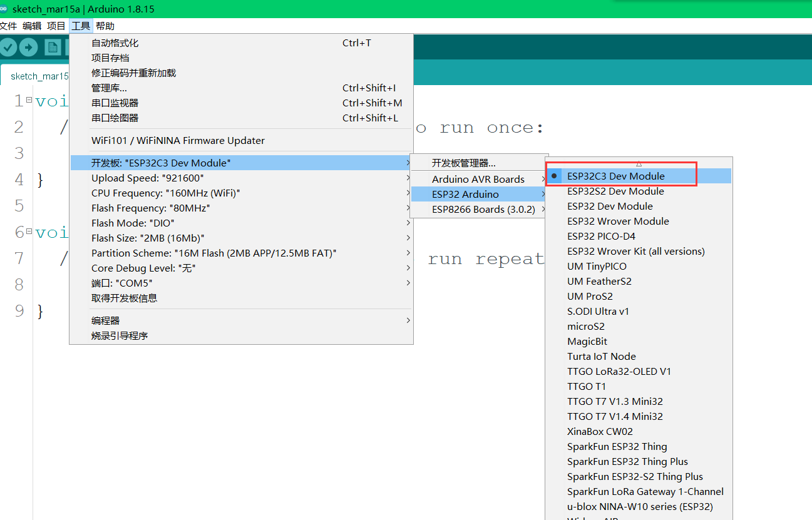Expand Flash Size 2MB (16Mb) submenu
Viewport: 812px width, 520px height.
click(x=241, y=238)
